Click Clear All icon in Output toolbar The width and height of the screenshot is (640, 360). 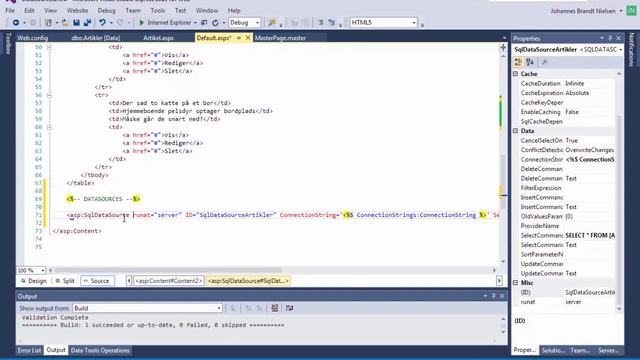(x=275, y=308)
